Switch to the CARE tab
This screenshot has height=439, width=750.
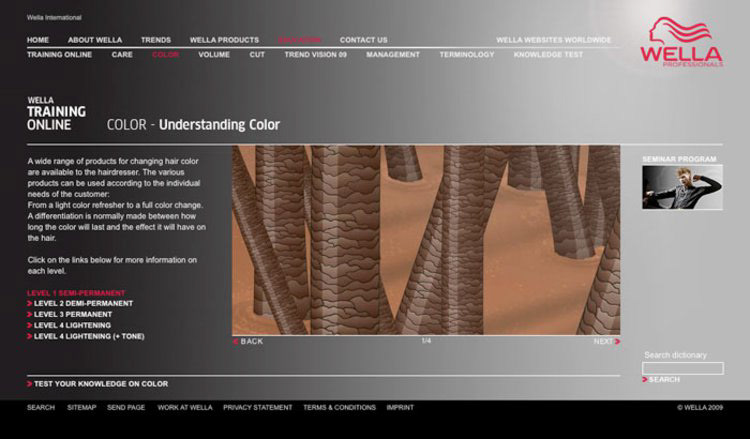pyautogui.click(x=122, y=55)
